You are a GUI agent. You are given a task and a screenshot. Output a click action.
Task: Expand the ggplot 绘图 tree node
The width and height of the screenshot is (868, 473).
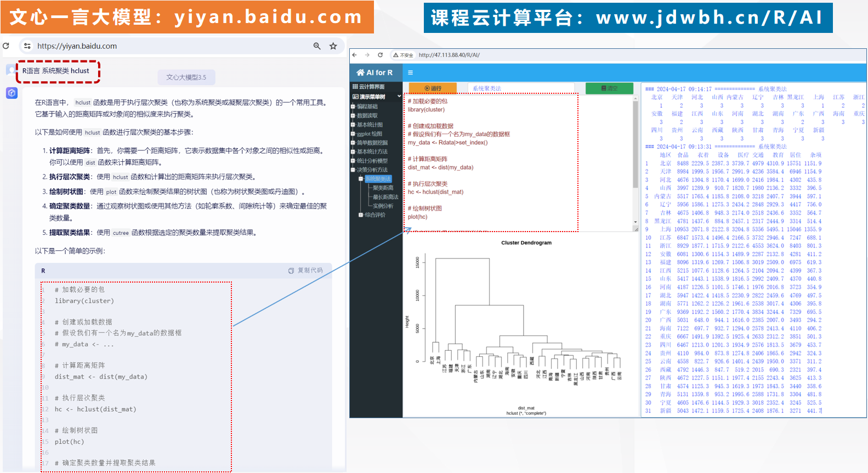click(353, 134)
